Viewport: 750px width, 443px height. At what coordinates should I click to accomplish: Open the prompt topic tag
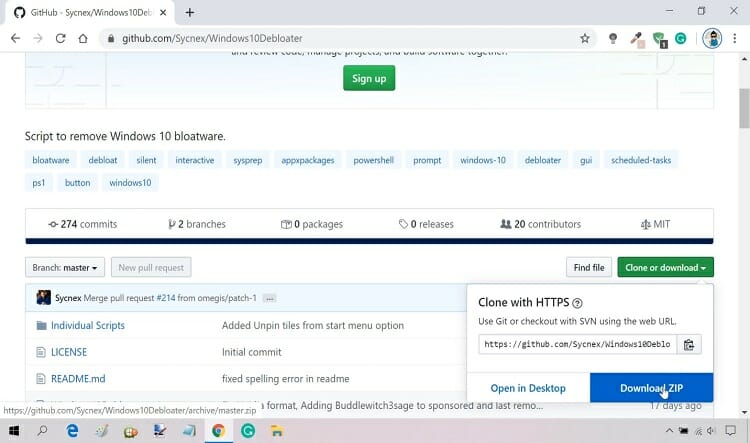point(427,160)
